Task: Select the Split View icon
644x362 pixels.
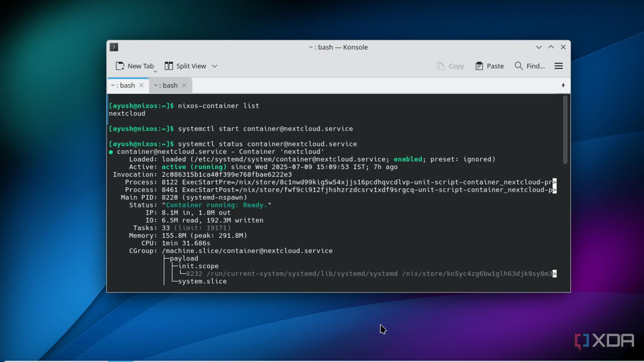Action: point(168,66)
